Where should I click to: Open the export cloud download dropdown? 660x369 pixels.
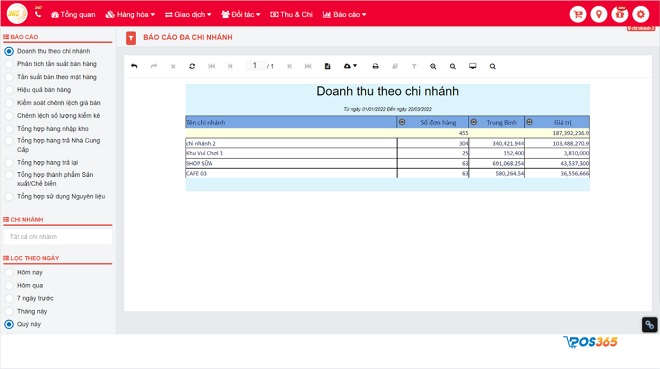point(350,66)
